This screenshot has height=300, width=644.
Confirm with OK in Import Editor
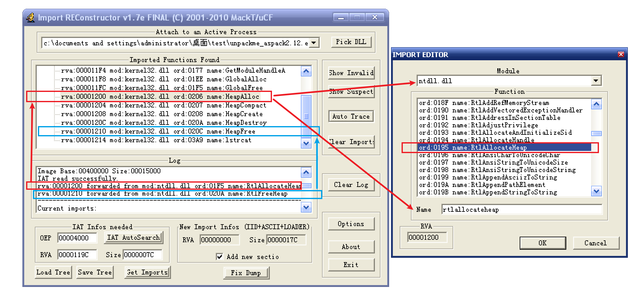coord(542,243)
